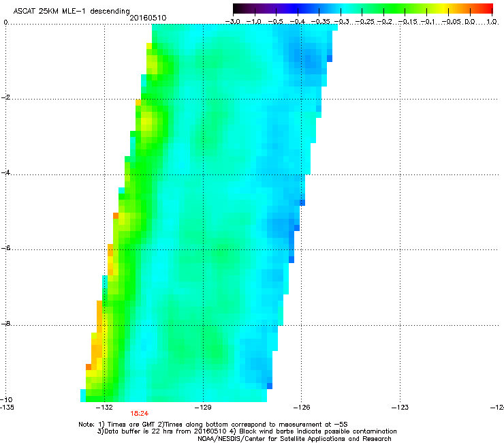Click the -0.2 label on the color scale
Screen dimensions: 504x443
coord(384,22)
